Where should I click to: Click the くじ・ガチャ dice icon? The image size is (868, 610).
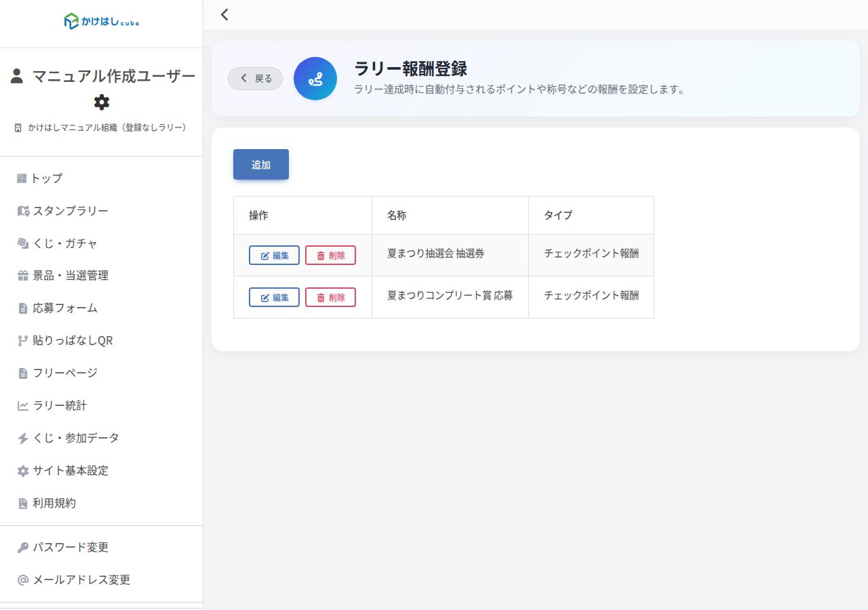[23, 243]
